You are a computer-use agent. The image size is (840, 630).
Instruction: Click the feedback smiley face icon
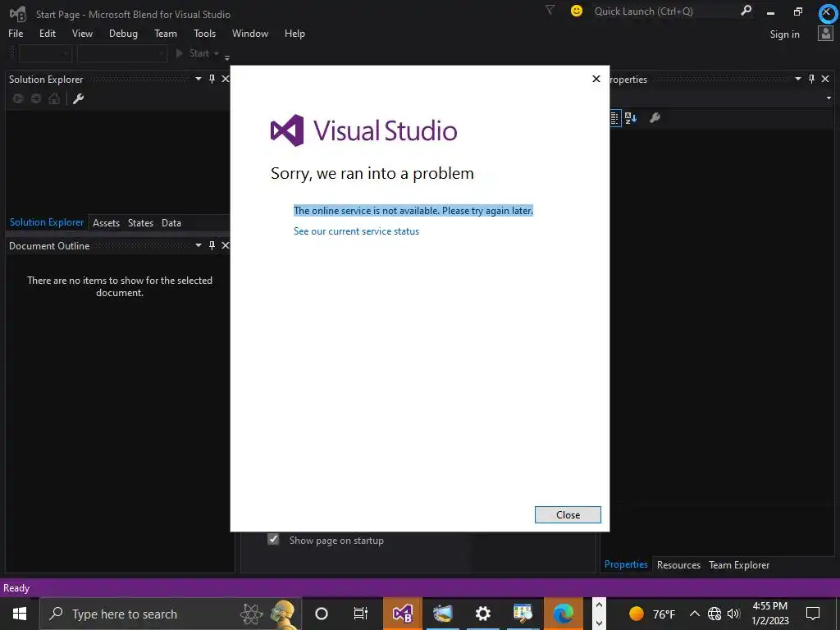(577, 11)
